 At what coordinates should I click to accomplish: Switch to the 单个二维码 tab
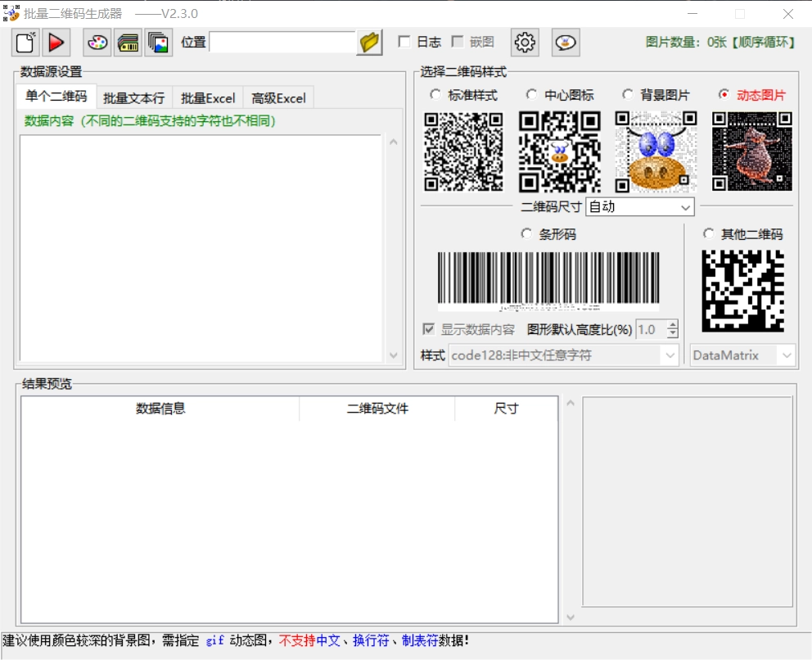click(56, 96)
